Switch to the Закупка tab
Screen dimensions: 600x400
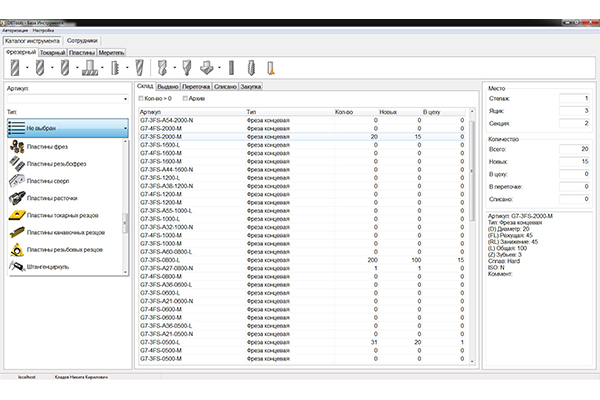(x=251, y=87)
